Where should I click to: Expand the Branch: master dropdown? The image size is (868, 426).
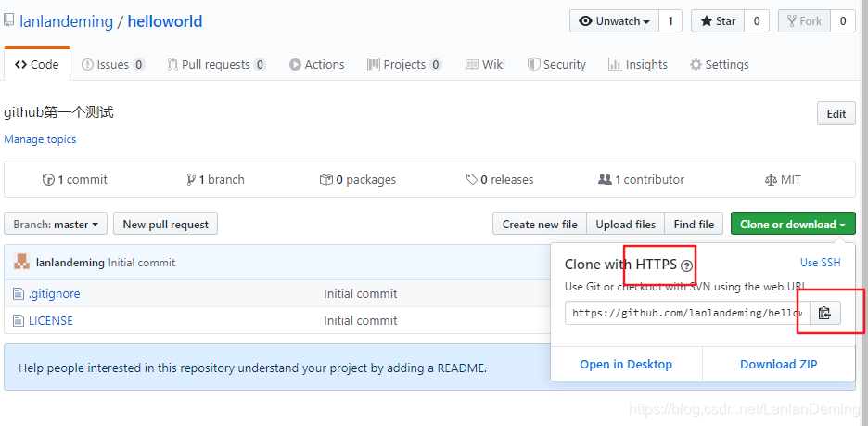(x=56, y=224)
